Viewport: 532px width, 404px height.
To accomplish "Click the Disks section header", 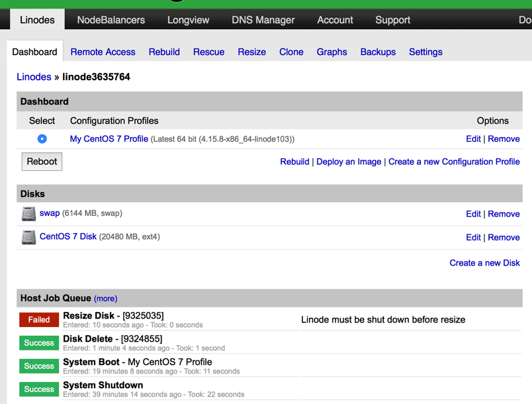I will pos(269,193).
